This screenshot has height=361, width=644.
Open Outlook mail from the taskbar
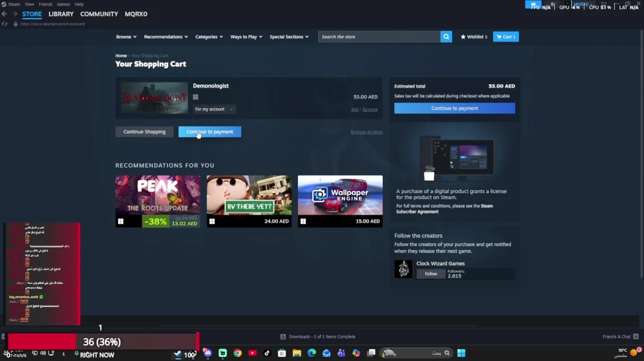coord(327,353)
